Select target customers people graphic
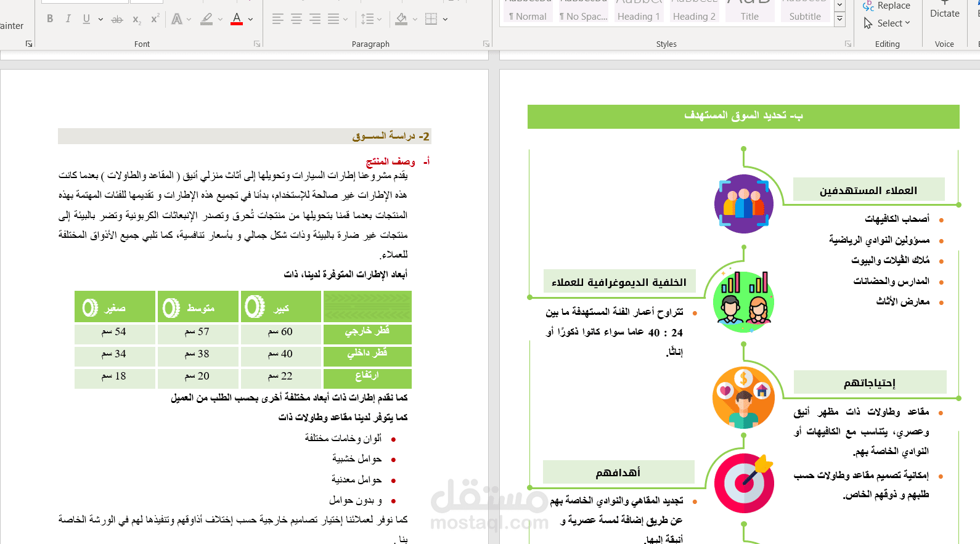The image size is (980, 544). pyautogui.click(x=744, y=204)
